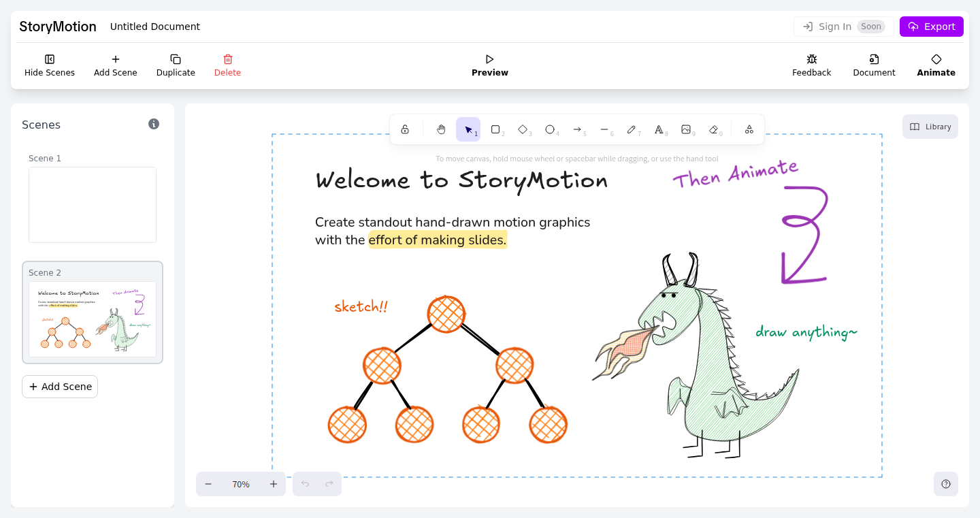
Task: Duplicate the current scene
Action: click(176, 65)
